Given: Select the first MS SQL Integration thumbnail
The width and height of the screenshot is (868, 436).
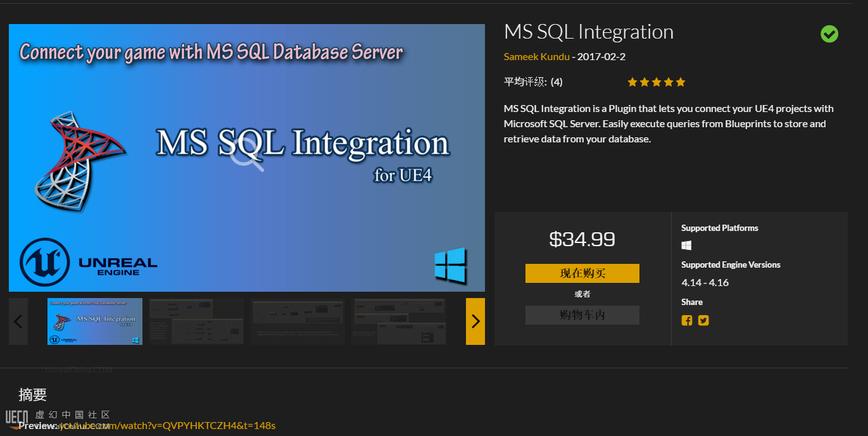Looking at the screenshot, I should click(x=95, y=321).
